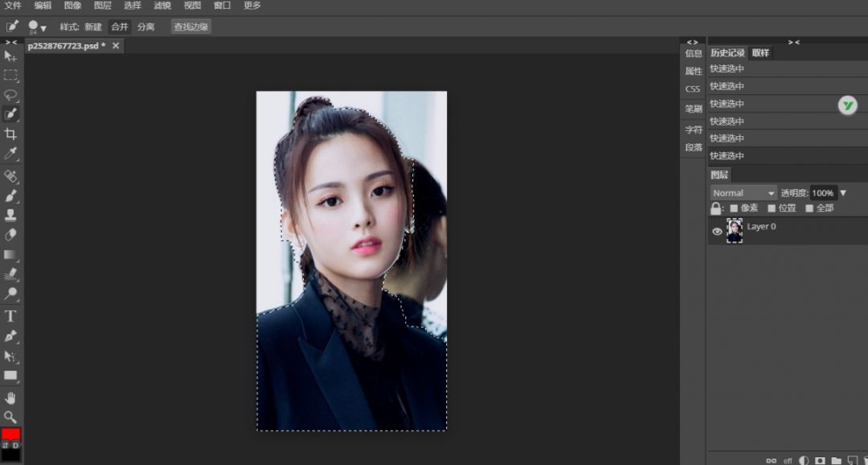The width and height of the screenshot is (868, 465).
Task: Open the 信息 side panel
Action: coord(693,54)
